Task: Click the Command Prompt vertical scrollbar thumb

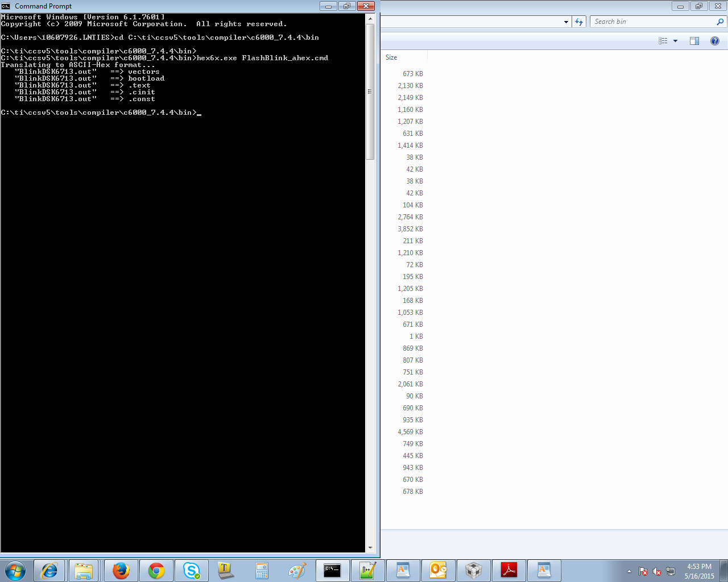Action: 370,92
